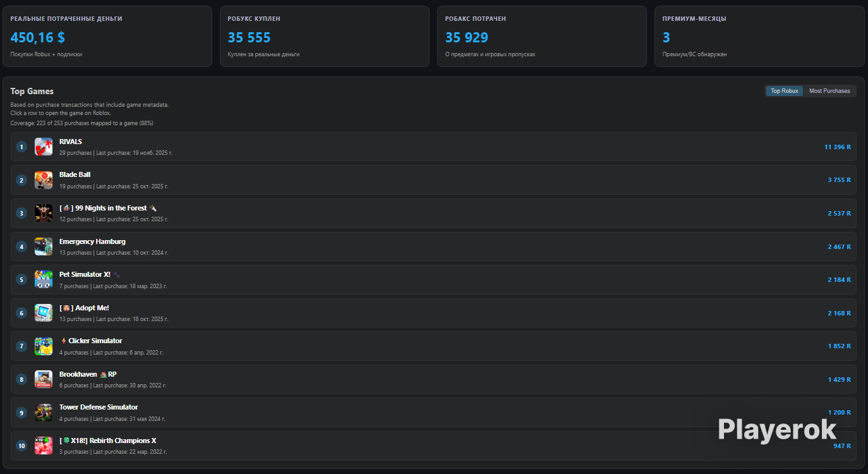Click the Top Games section heading

[32, 91]
